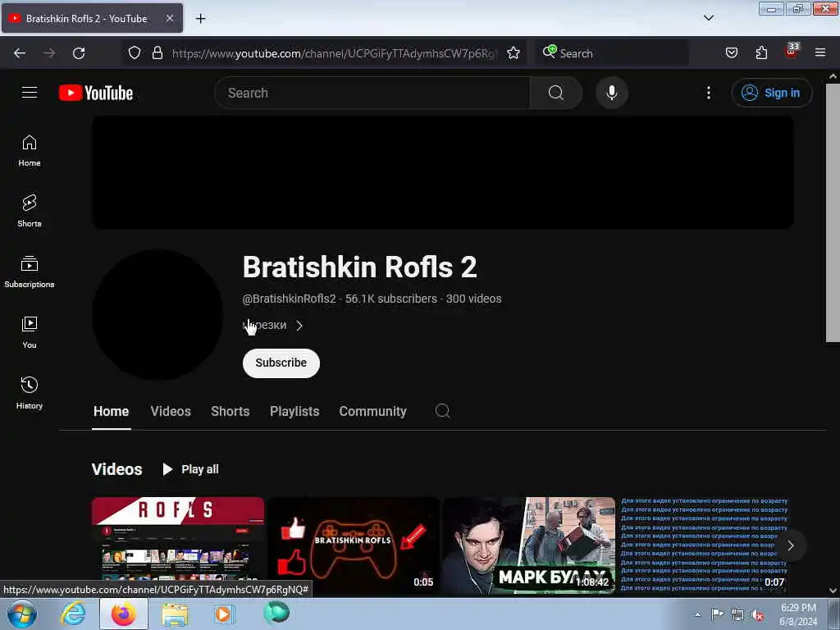Show next videos with carousel arrow

[x=790, y=546]
